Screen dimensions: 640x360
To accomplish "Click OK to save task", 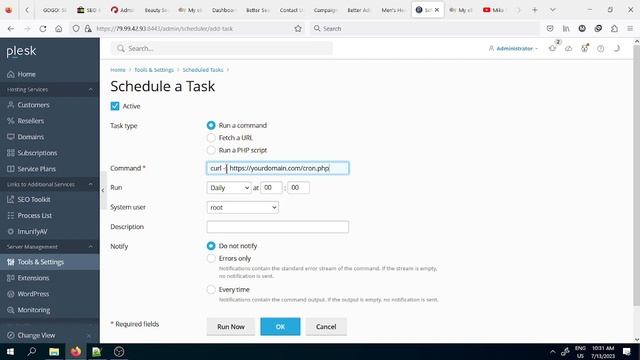I will tap(280, 327).
